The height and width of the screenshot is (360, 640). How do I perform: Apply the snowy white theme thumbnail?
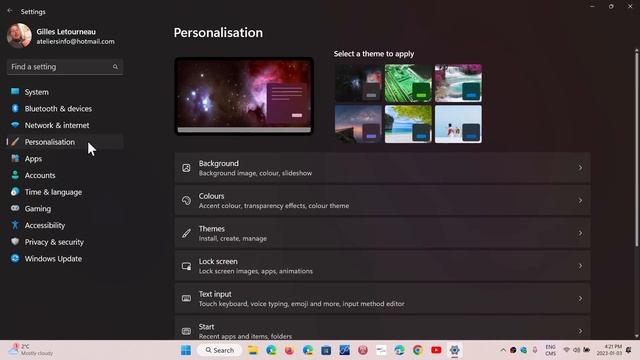[458, 124]
